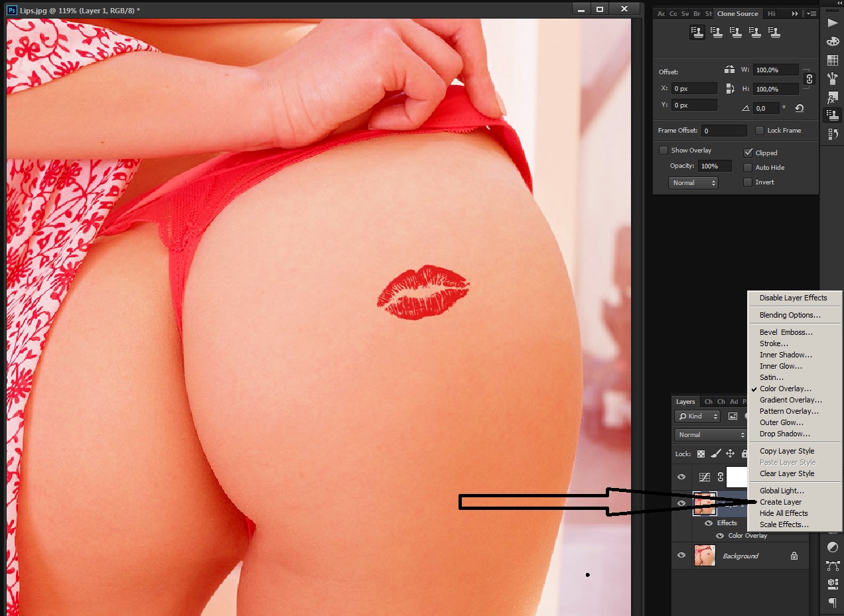Switch to the Clone Source tab

[x=738, y=13]
